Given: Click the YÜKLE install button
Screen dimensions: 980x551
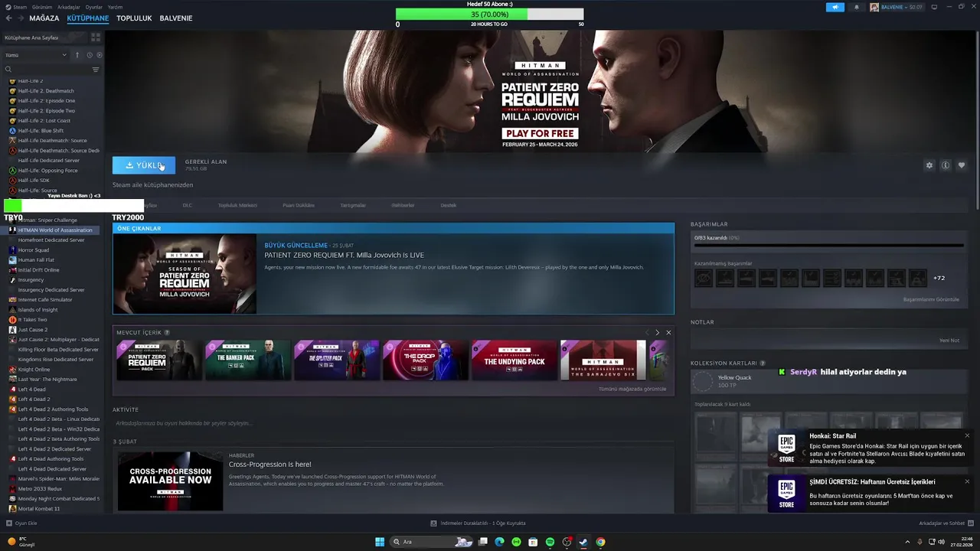Looking at the screenshot, I should (x=144, y=165).
